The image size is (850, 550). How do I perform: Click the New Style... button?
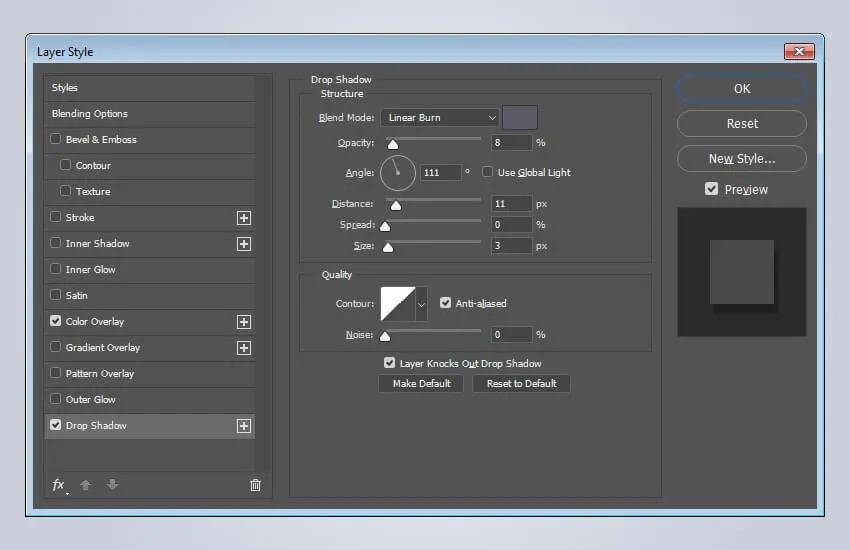741,158
